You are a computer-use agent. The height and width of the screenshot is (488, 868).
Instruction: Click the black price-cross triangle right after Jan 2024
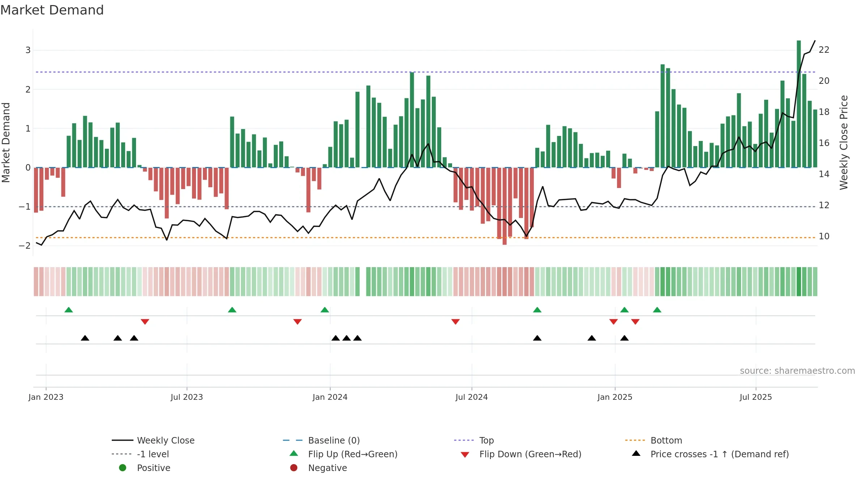[x=336, y=338]
